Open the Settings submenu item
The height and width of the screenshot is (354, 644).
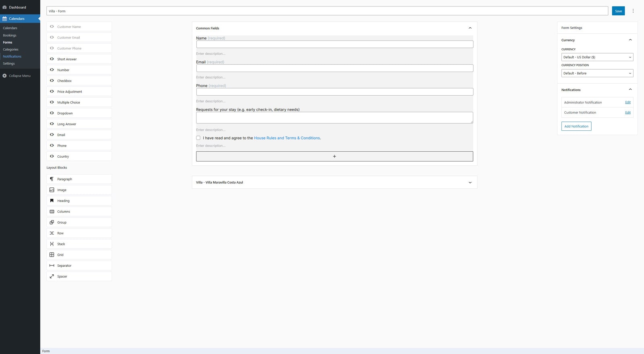9,64
